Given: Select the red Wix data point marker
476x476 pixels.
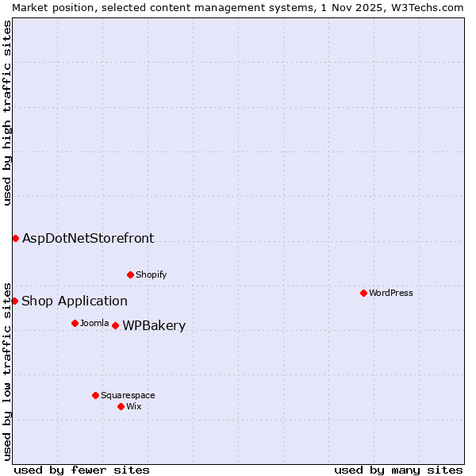Looking at the screenshot, I should 121,406.
